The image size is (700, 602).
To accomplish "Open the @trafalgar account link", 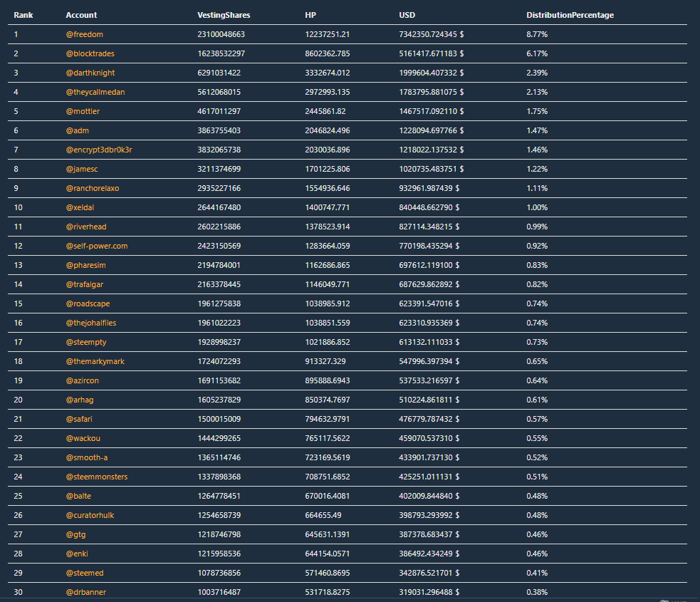I will (85, 284).
